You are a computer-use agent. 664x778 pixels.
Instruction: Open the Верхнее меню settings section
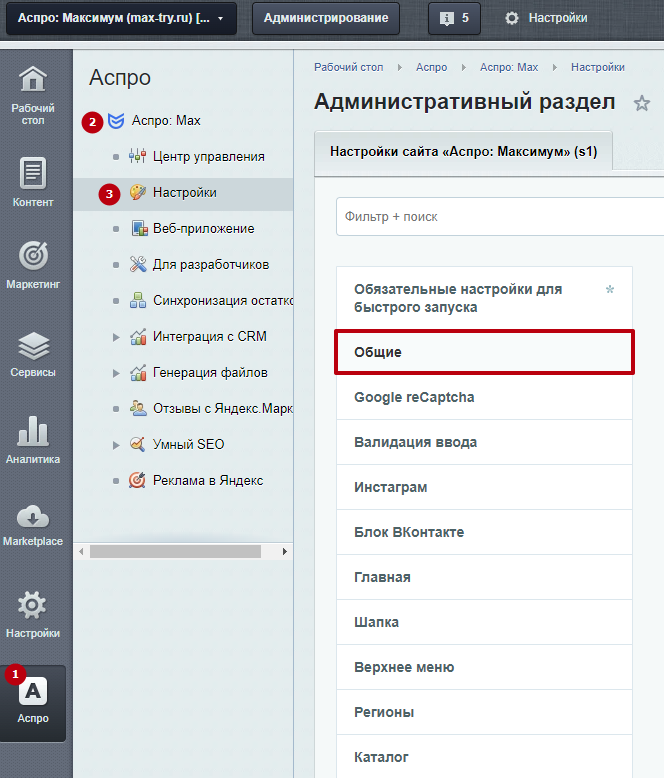click(x=484, y=667)
